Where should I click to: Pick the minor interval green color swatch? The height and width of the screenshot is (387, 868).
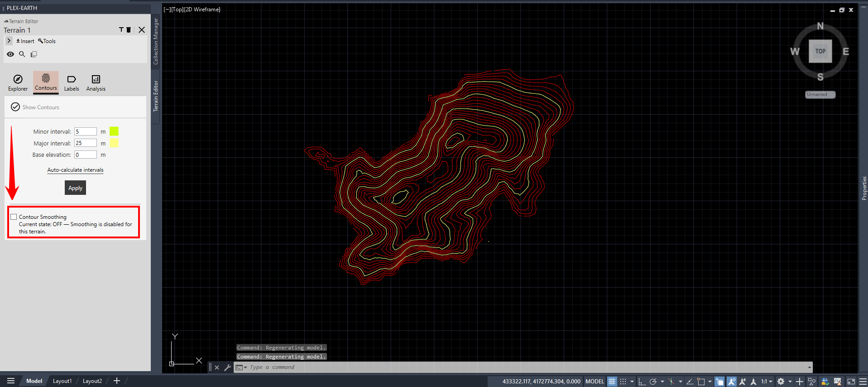click(114, 131)
